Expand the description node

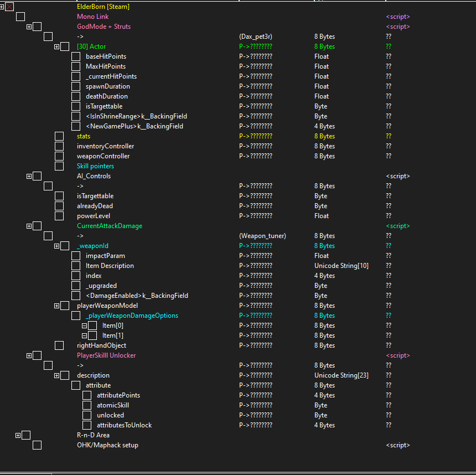(x=56, y=375)
